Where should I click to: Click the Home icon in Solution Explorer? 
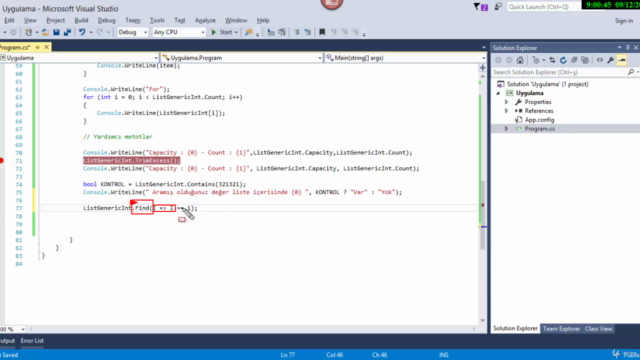[x=520, y=60]
